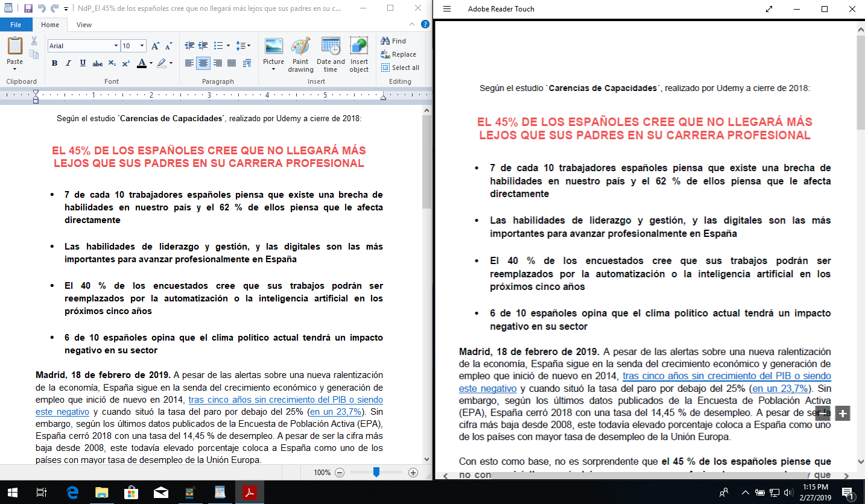The image size is (865, 504).
Task: Toggle underline formatting
Action: pyautogui.click(x=83, y=63)
